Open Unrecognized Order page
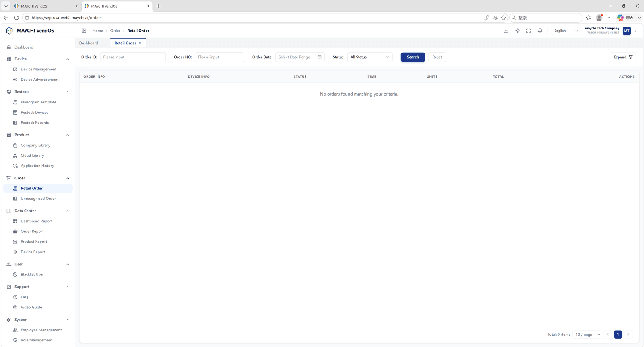 38,199
